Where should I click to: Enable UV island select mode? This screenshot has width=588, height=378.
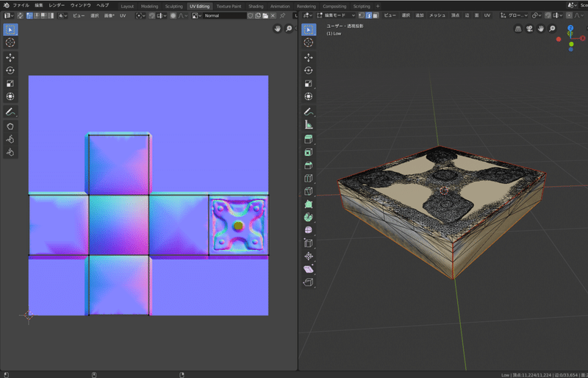tap(51, 15)
